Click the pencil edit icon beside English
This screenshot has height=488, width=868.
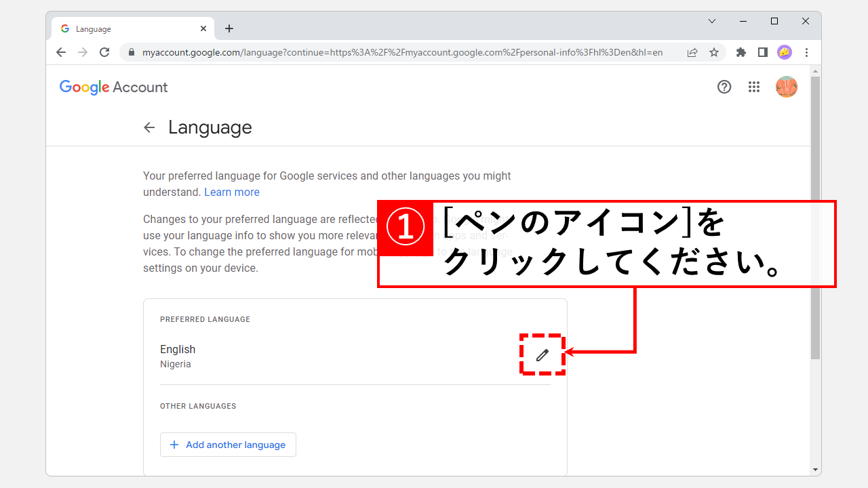click(x=542, y=355)
